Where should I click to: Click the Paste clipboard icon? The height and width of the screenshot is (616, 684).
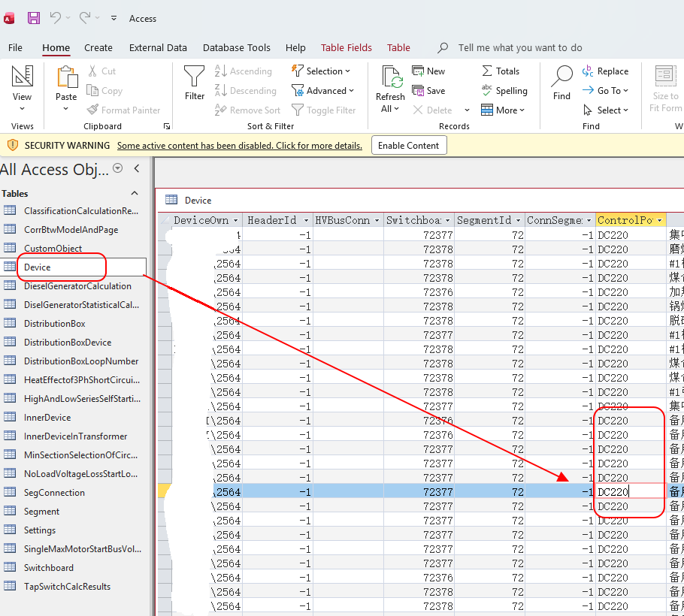pyautogui.click(x=66, y=77)
